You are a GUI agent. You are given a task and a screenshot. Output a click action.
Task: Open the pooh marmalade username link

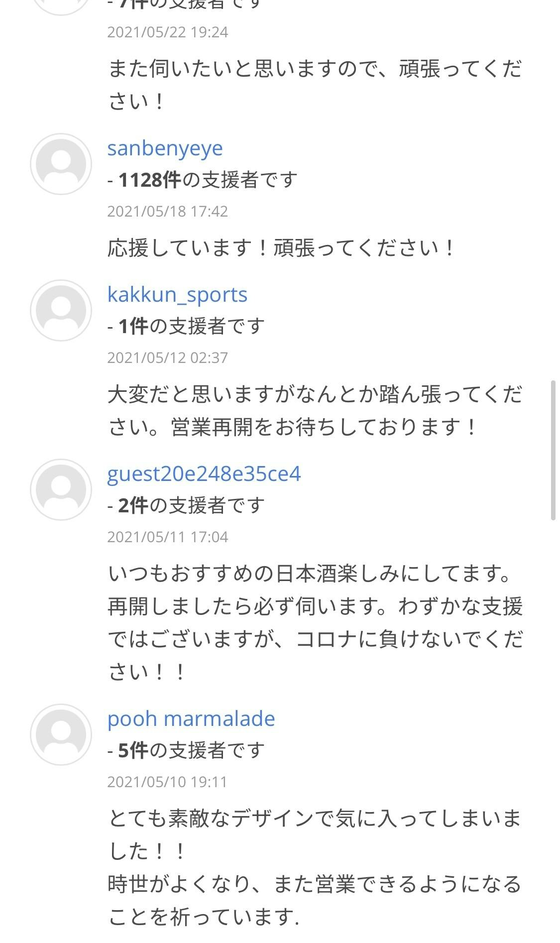coord(191,718)
